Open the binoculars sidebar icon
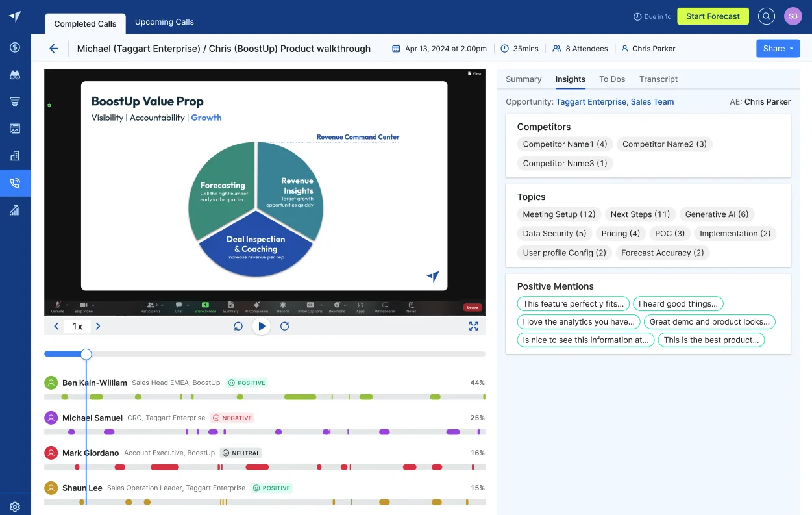 pyautogui.click(x=15, y=75)
